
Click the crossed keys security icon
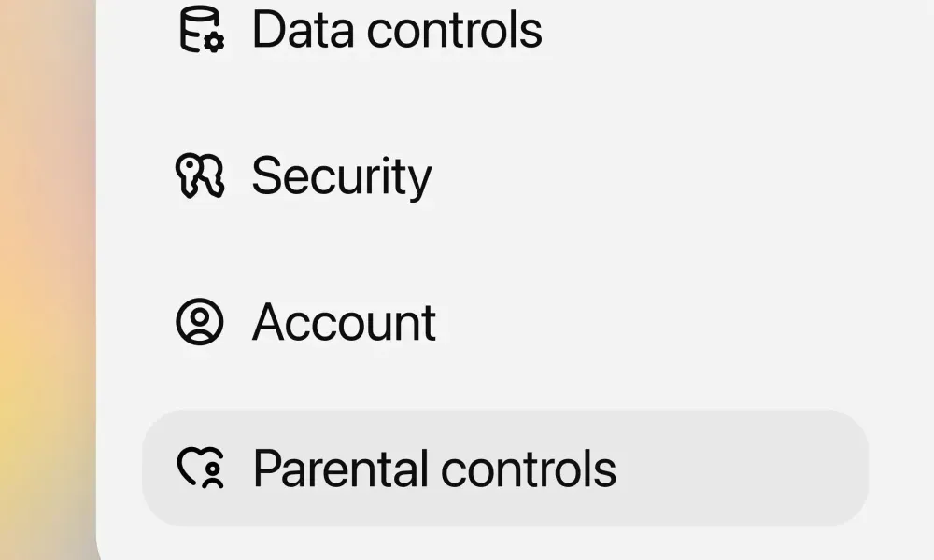(199, 175)
